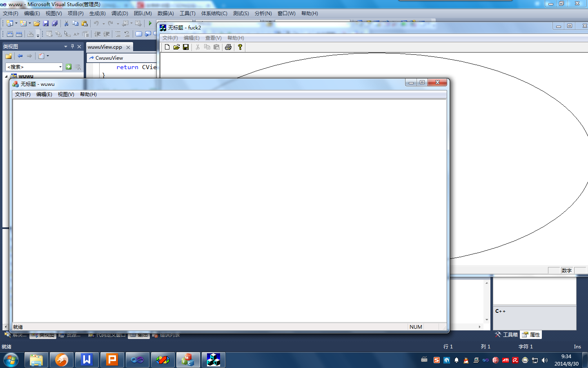The height and width of the screenshot is (368, 588).
Task: Open 生成(B) menu in Visual Studio
Action: pos(98,13)
